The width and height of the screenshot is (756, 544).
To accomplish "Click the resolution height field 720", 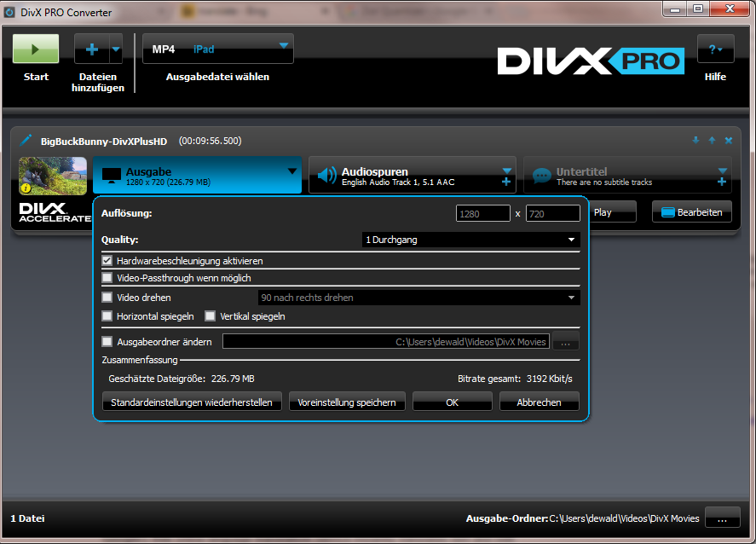I will (553, 214).
